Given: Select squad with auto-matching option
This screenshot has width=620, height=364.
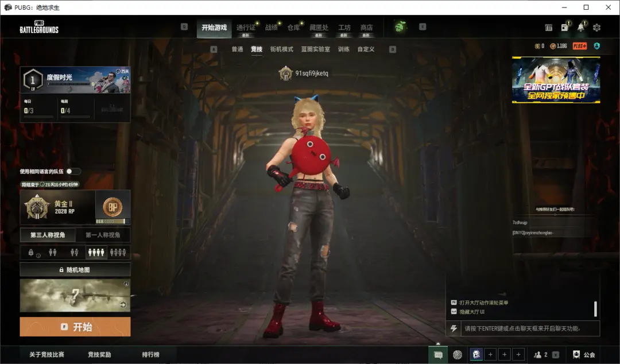Looking at the screenshot, I should point(118,253).
